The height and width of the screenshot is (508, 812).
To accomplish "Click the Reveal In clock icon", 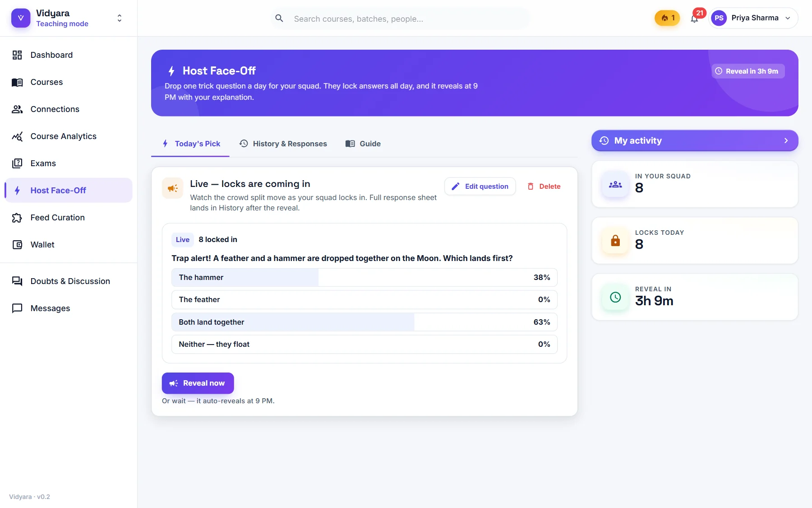I will point(615,297).
